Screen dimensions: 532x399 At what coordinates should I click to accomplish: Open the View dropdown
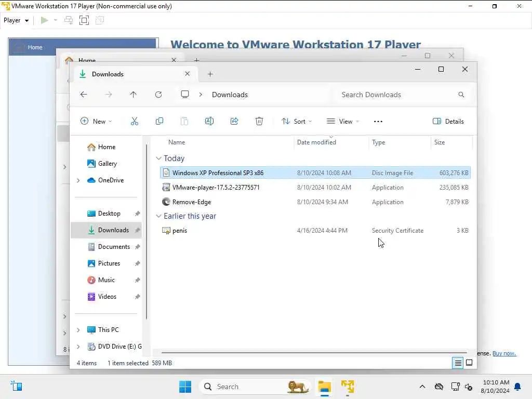click(343, 121)
